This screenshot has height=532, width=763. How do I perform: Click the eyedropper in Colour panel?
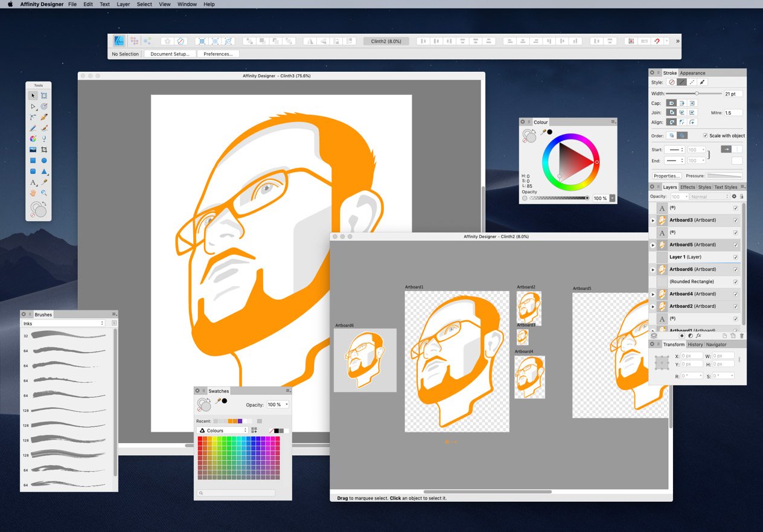(544, 132)
